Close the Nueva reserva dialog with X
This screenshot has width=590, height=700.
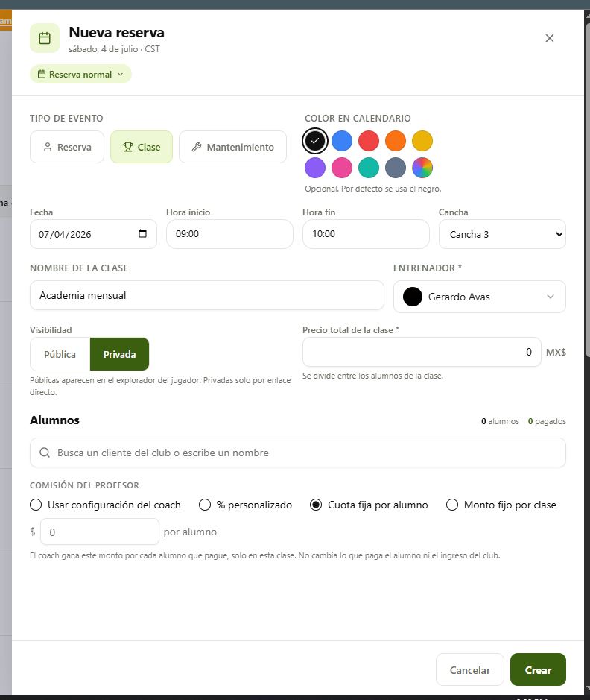click(x=550, y=38)
